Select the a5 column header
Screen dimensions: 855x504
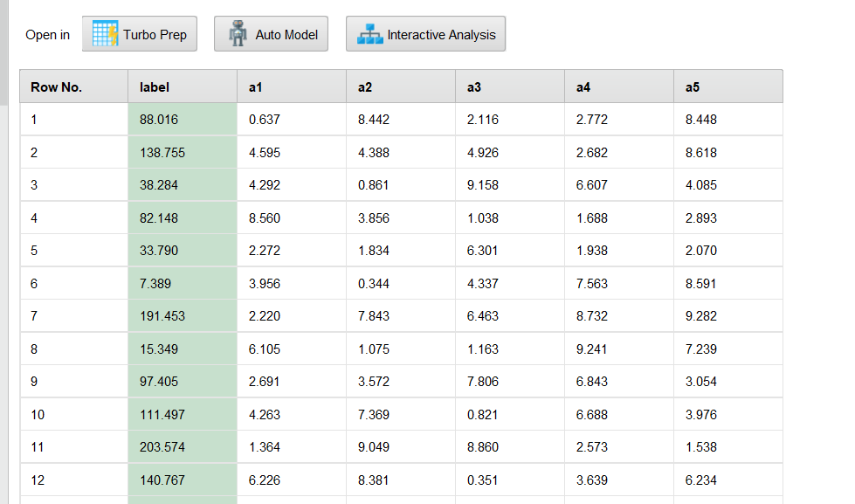coord(728,86)
